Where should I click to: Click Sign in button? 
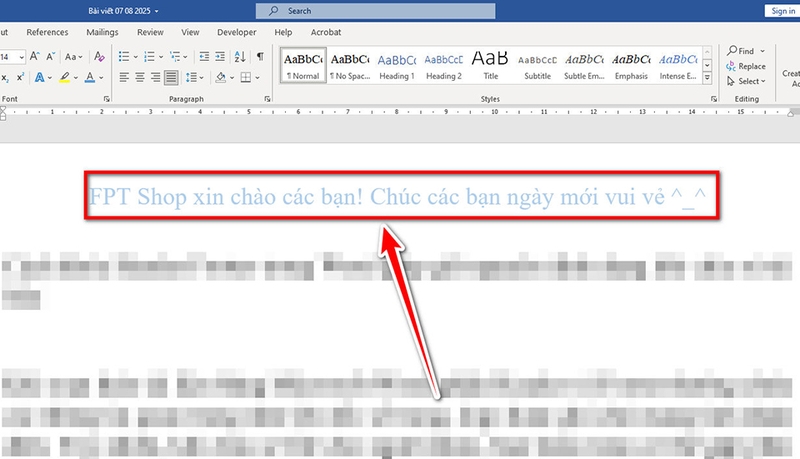pyautogui.click(x=783, y=11)
